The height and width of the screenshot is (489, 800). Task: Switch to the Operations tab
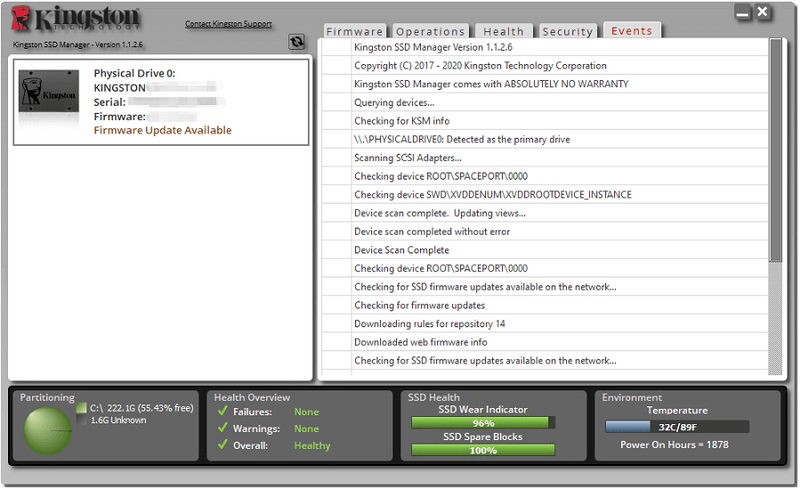(431, 31)
